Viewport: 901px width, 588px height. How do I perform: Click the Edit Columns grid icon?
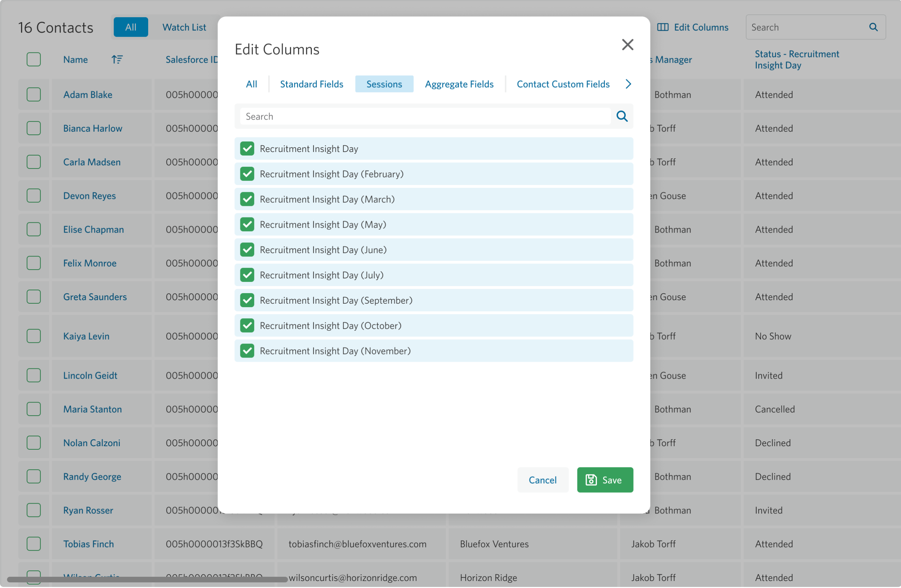click(663, 27)
